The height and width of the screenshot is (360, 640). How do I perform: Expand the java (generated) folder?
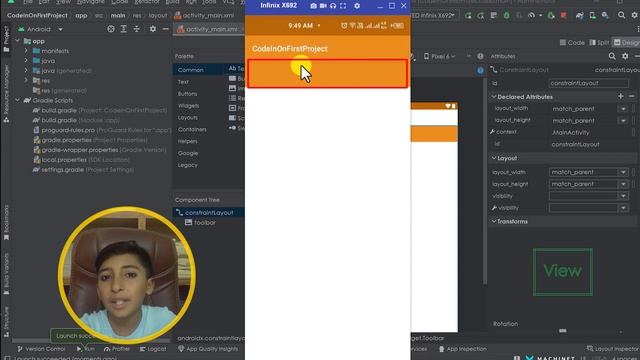(x=26, y=71)
